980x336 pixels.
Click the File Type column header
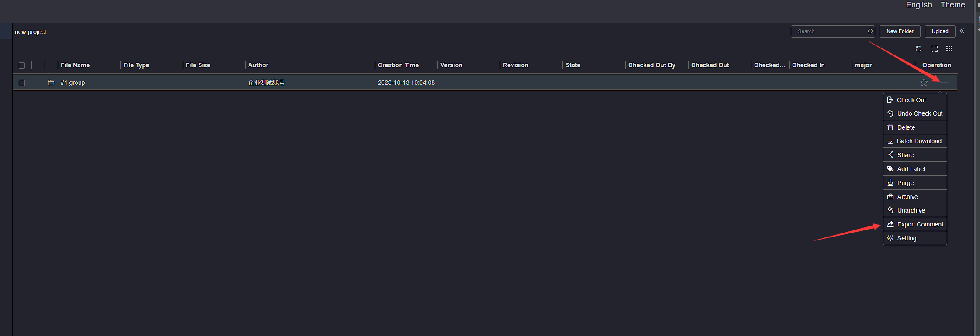pyautogui.click(x=136, y=65)
